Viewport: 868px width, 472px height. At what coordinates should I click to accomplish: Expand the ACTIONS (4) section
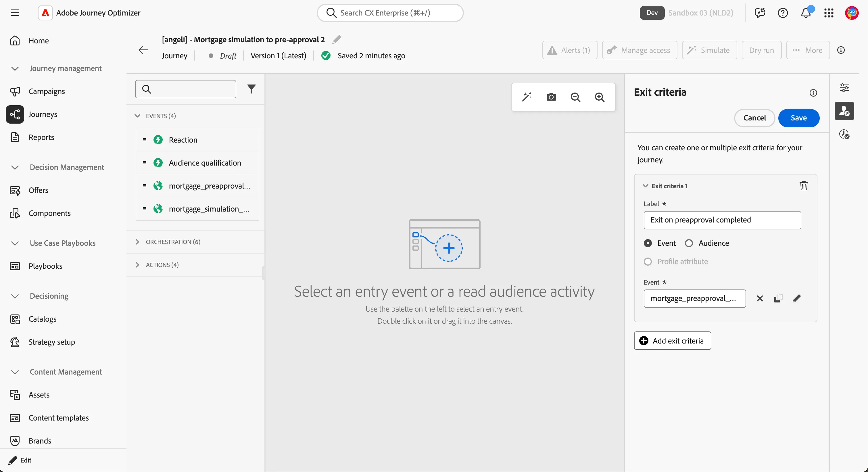tap(137, 264)
